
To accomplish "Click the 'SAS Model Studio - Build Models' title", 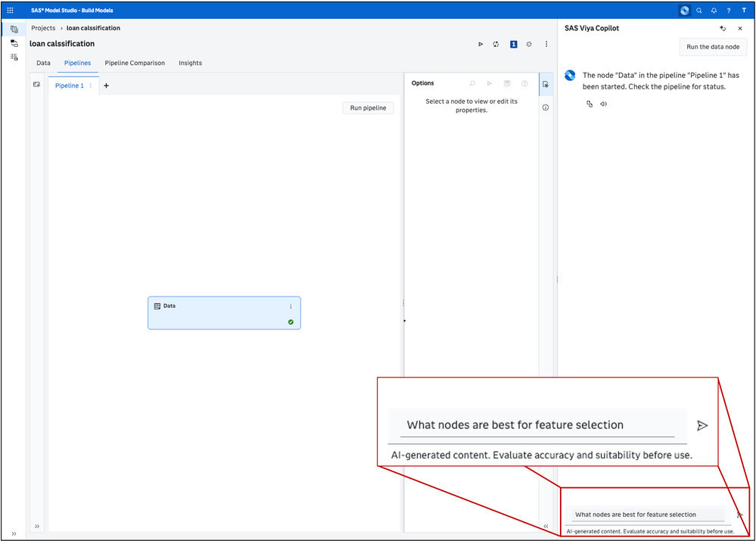I will (x=73, y=10).
